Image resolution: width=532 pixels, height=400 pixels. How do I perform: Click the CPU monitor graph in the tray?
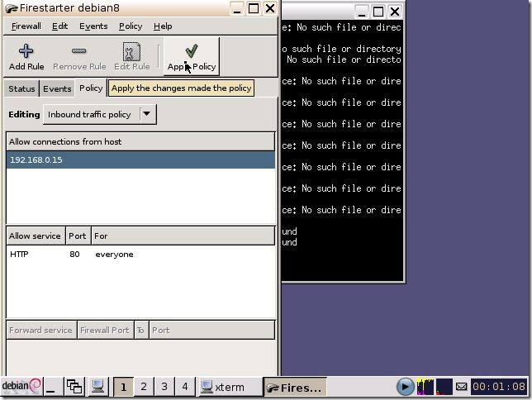(425, 387)
